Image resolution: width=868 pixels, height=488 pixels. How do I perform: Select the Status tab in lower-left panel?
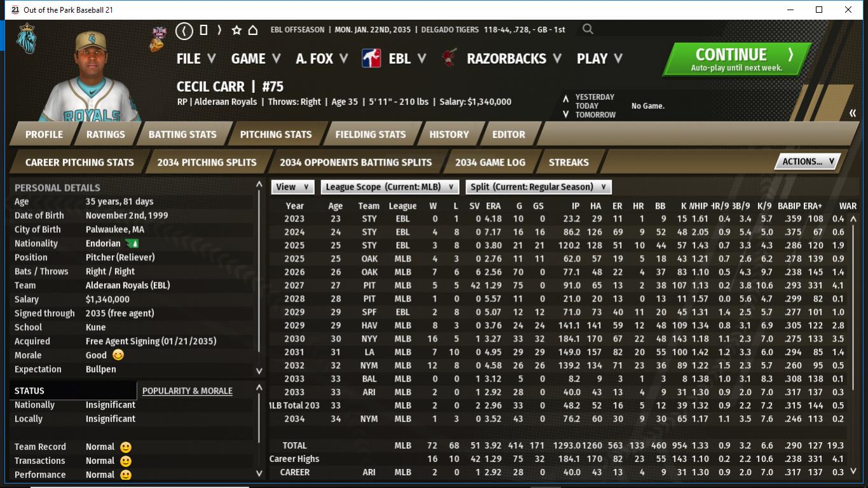[x=30, y=391]
